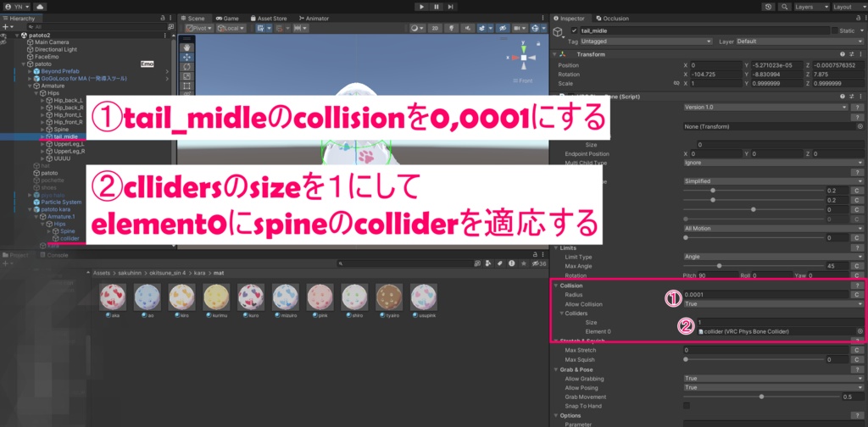This screenshot has width=868, height=427.
Task: Open Transform component help icon
Action: pyautogui.click(x=843, y=54)
